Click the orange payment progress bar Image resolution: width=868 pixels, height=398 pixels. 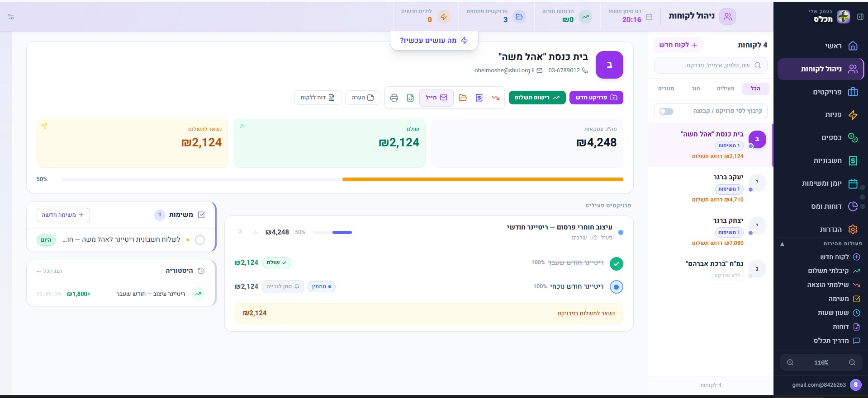pyautogui.click(x=483, y=179)
